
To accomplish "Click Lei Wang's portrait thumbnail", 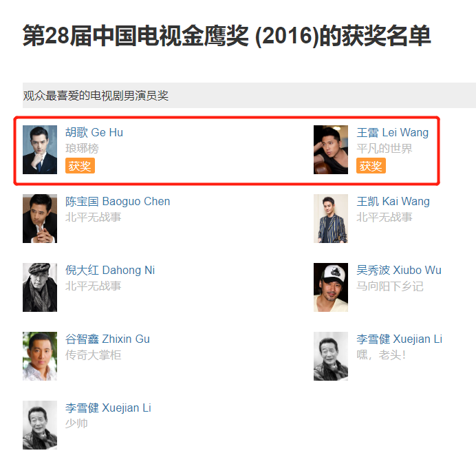I will [331, 149].
